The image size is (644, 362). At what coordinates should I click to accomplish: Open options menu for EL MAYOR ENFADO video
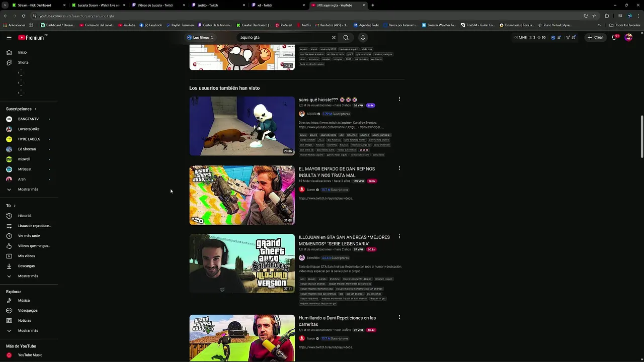click(x=399, y=168)
